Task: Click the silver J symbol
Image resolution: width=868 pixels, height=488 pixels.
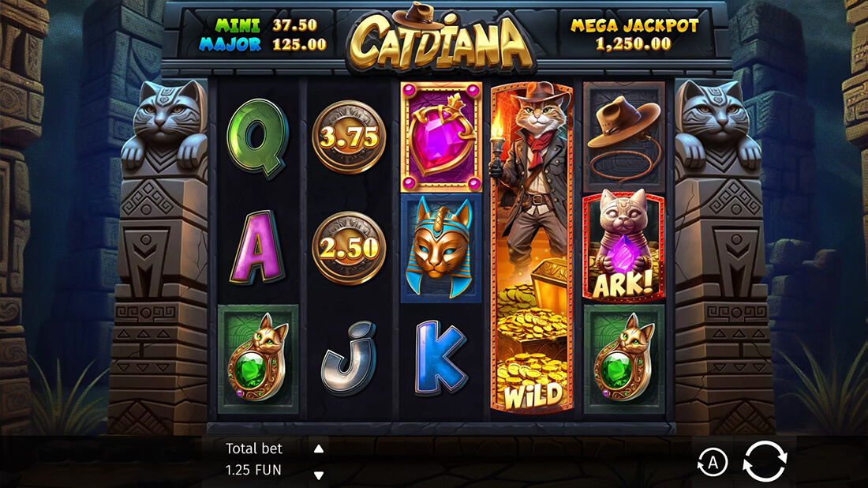Action: [x=349, y=359]
